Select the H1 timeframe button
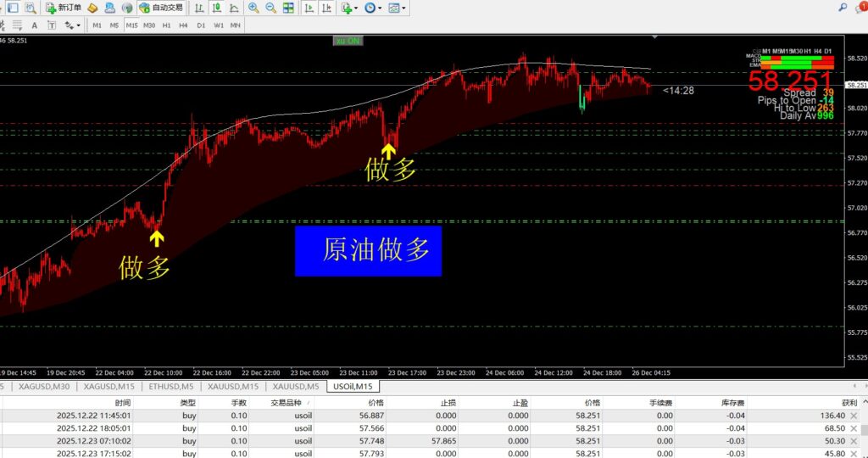This screenshot has height=458, width=868. tap(166, 25)
